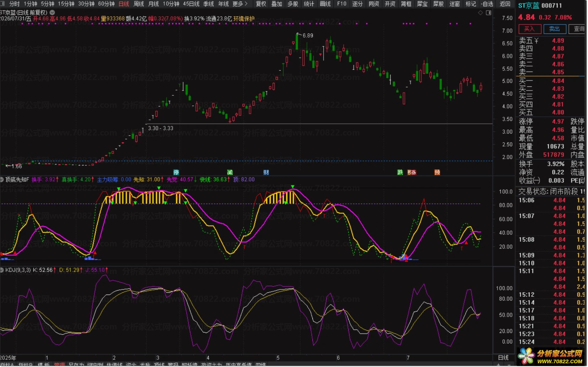Open the 同资 toolbar item

tap(374, 4)
